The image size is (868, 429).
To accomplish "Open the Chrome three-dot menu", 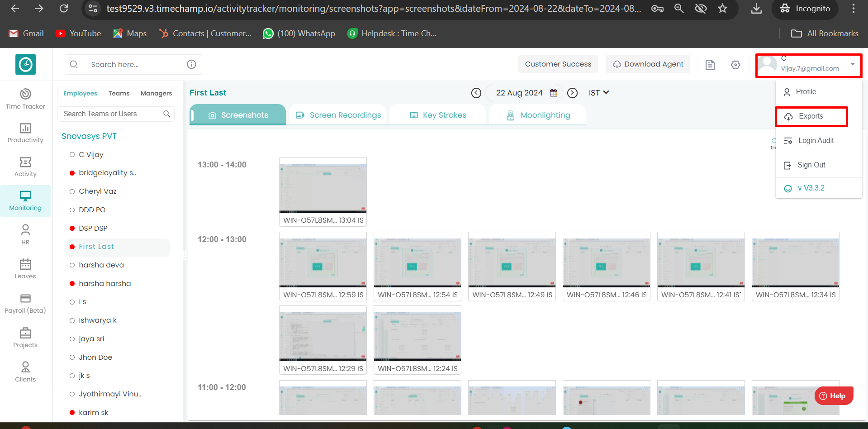I will point(854,8).
